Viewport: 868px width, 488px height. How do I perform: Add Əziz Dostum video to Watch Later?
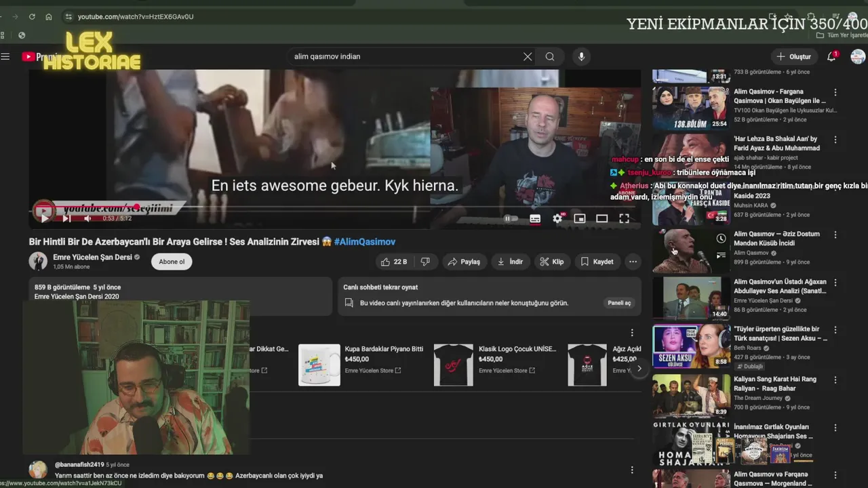pos(721,239)
